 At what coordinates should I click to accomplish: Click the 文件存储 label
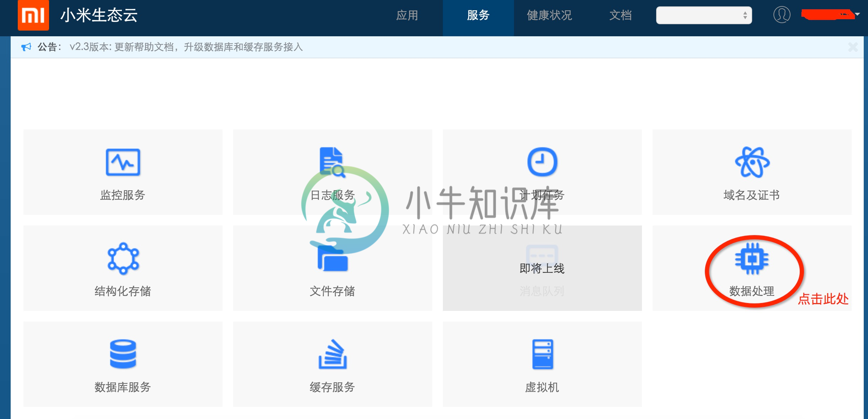pos(333,291)
